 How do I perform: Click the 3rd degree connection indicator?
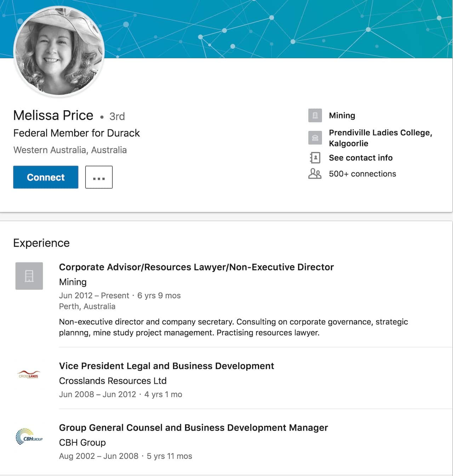(117, 116)
